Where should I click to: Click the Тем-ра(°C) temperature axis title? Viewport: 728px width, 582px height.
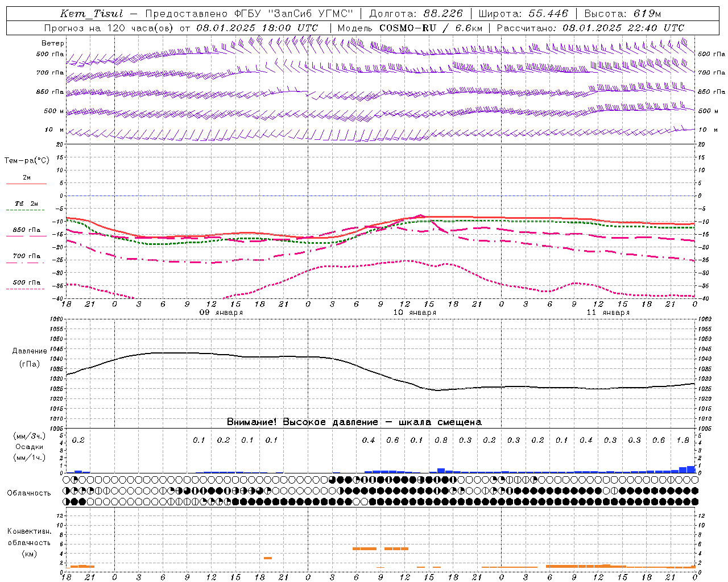click(27, 160)
